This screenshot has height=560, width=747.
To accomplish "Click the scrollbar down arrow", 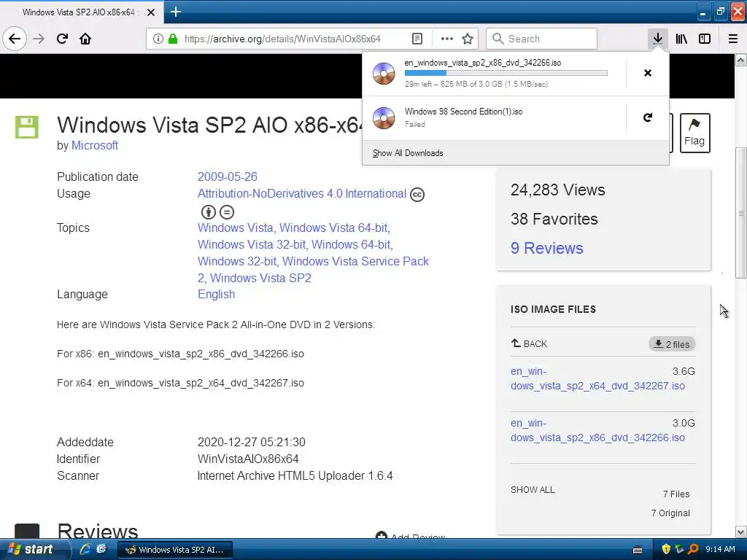I will [x=741, y=532].
